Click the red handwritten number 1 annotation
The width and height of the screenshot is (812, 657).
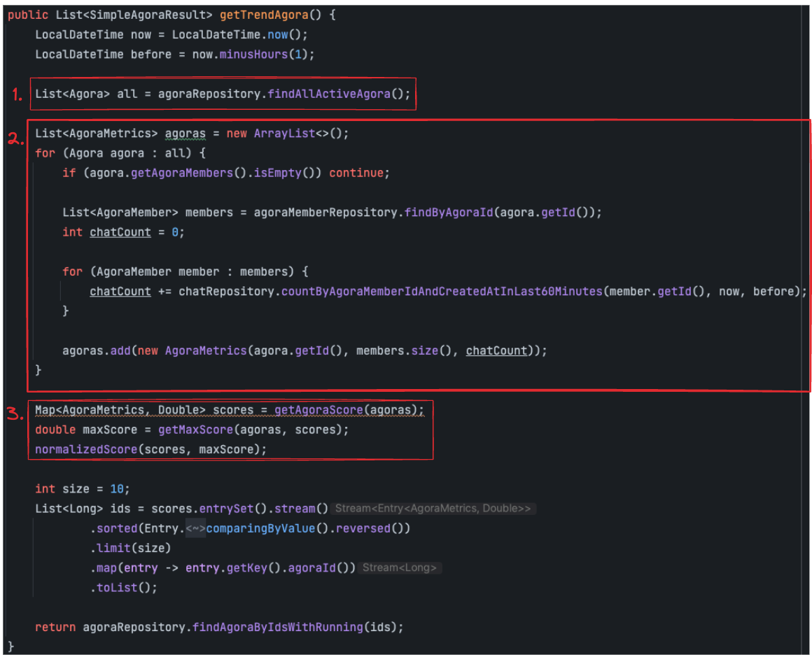pyautogui.click(x=17, y=95)
